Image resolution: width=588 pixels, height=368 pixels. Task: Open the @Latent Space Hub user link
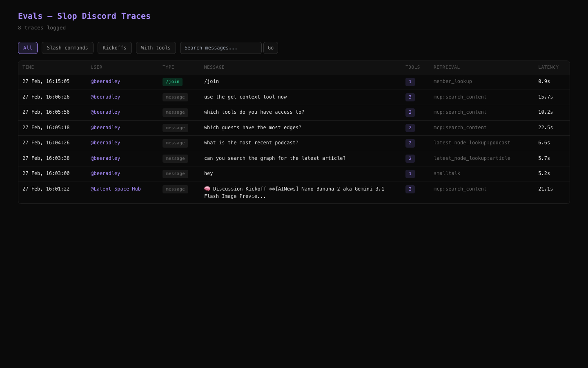pyautogui.click(x=116, y=189)
